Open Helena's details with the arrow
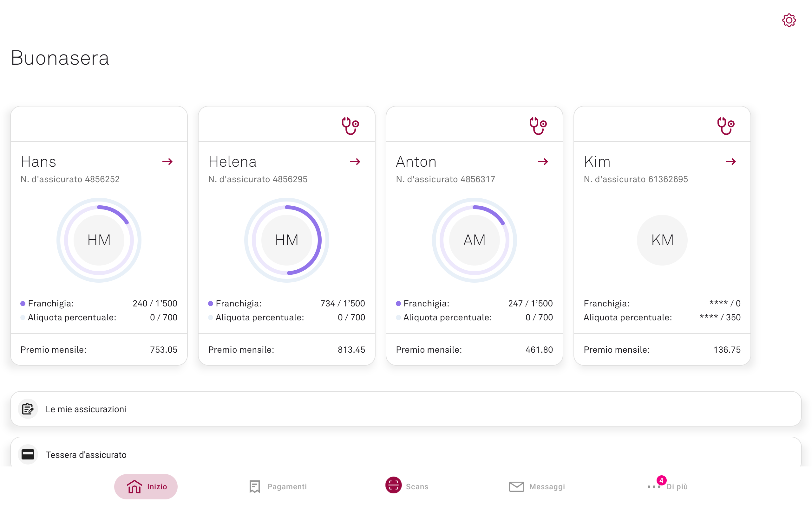This screenshot has height=507, width=812. (x=355, y=162)
